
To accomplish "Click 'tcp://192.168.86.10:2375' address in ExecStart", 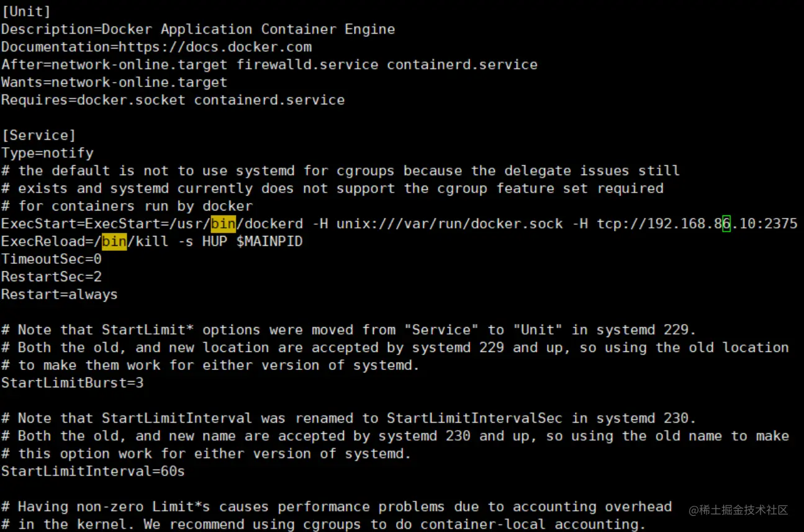I will [697, 223].
